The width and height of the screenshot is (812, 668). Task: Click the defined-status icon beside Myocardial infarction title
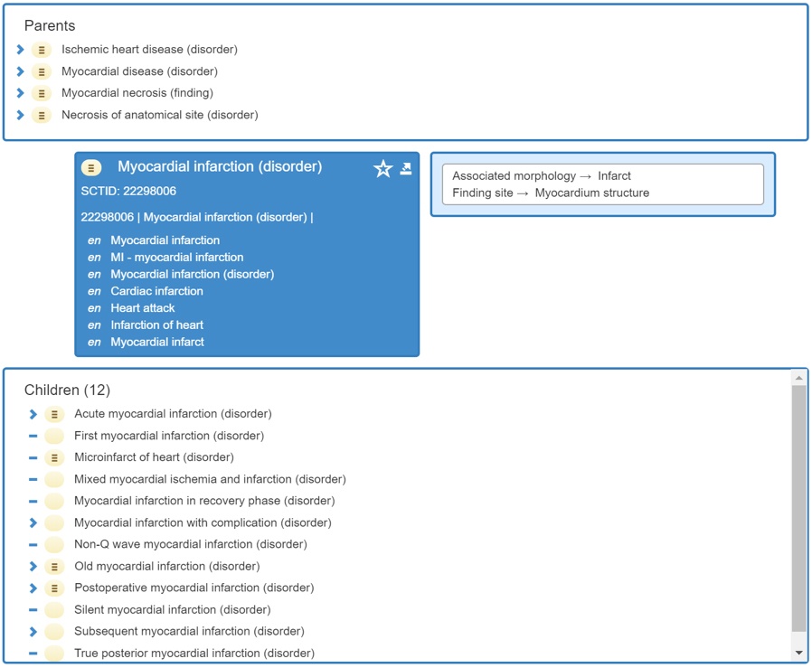pyautogui.click(x=91, y=168)
